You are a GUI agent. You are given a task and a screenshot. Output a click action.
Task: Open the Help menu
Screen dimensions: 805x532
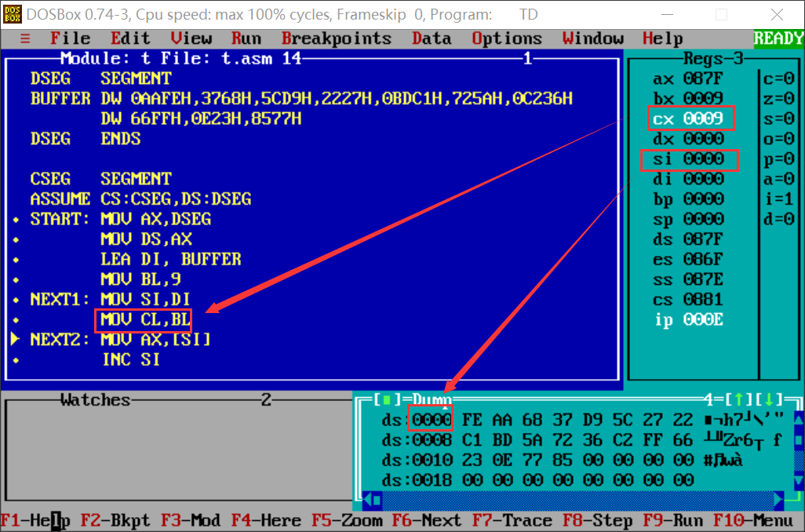(663, 38)
